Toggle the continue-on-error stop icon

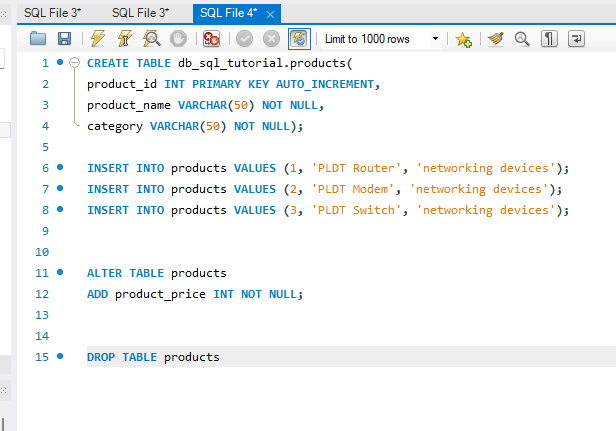211,39
